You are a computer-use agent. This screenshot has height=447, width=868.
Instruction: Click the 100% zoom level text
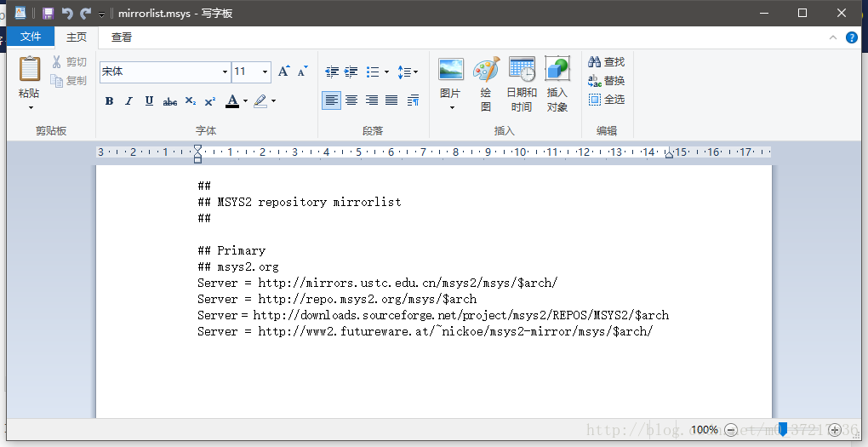[705, 430]
